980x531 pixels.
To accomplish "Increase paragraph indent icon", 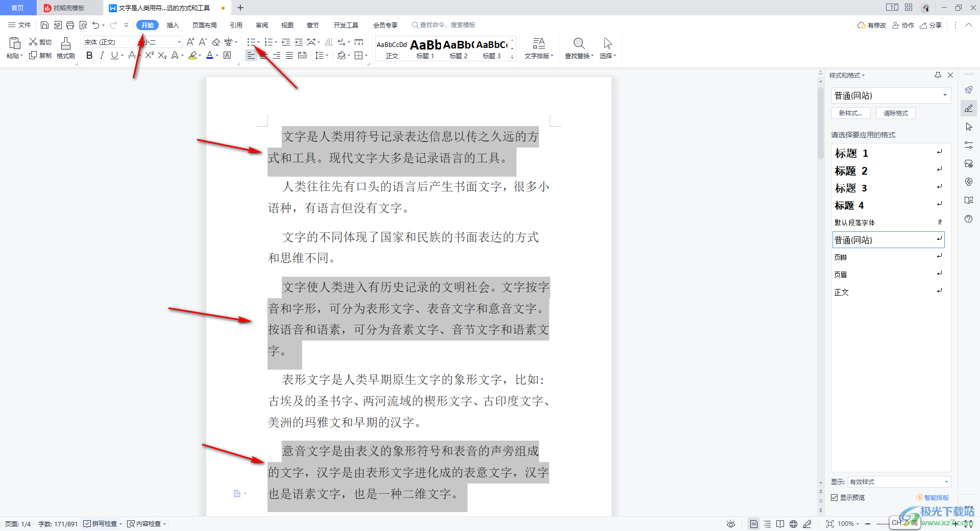I will 299,42.
